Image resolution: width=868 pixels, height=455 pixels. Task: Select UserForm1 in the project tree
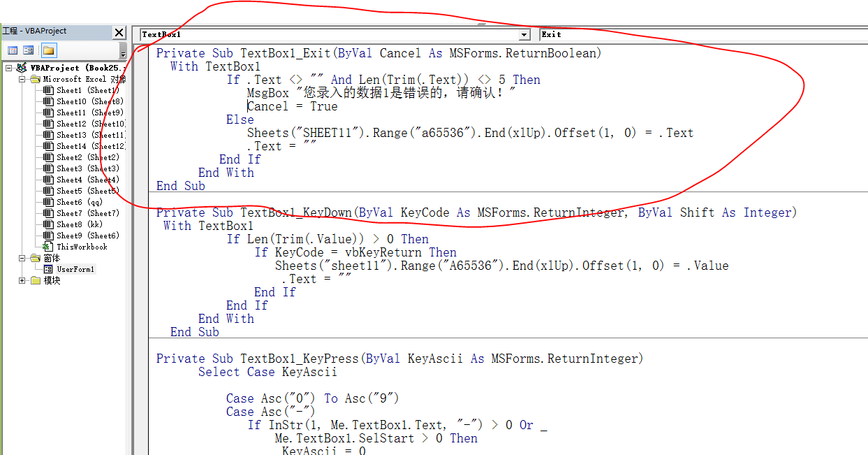75,269
